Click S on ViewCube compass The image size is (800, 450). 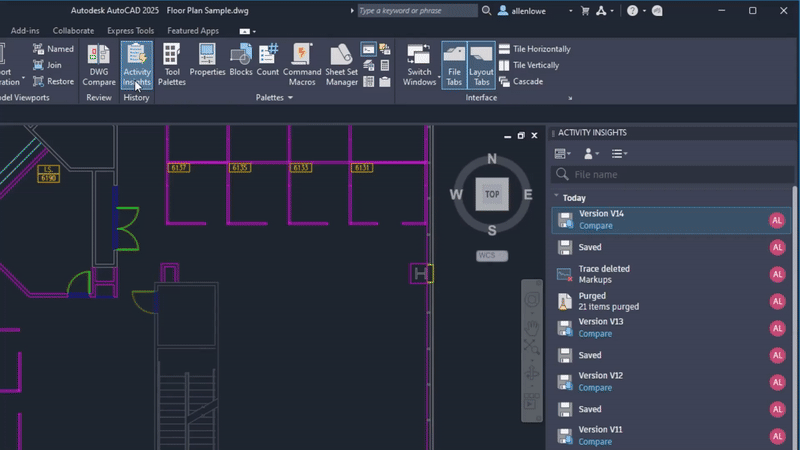[x=491, y=230]
